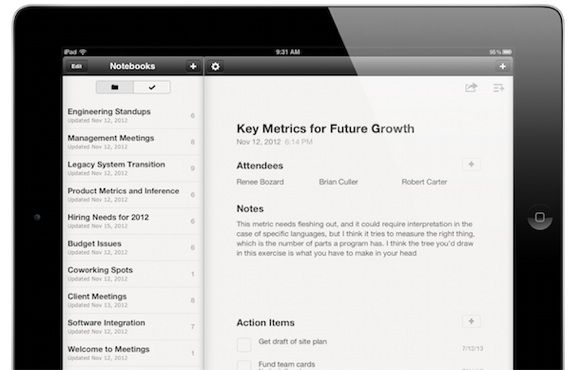Check off Fund team cards item

pos(244,365)
